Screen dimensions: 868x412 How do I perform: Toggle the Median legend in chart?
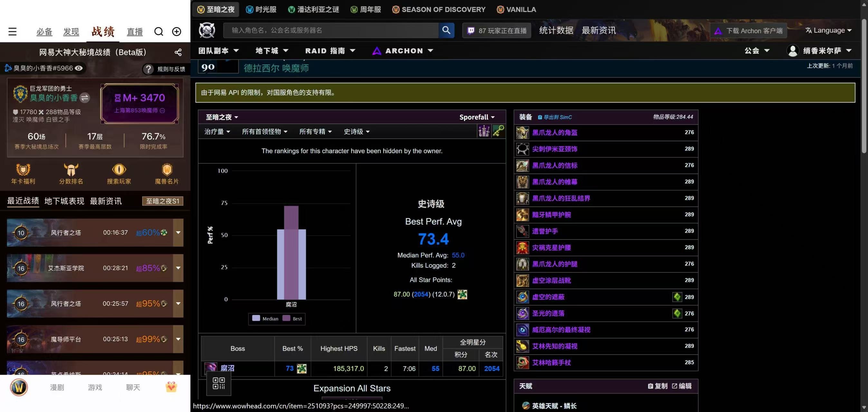(x=265, y=318)
